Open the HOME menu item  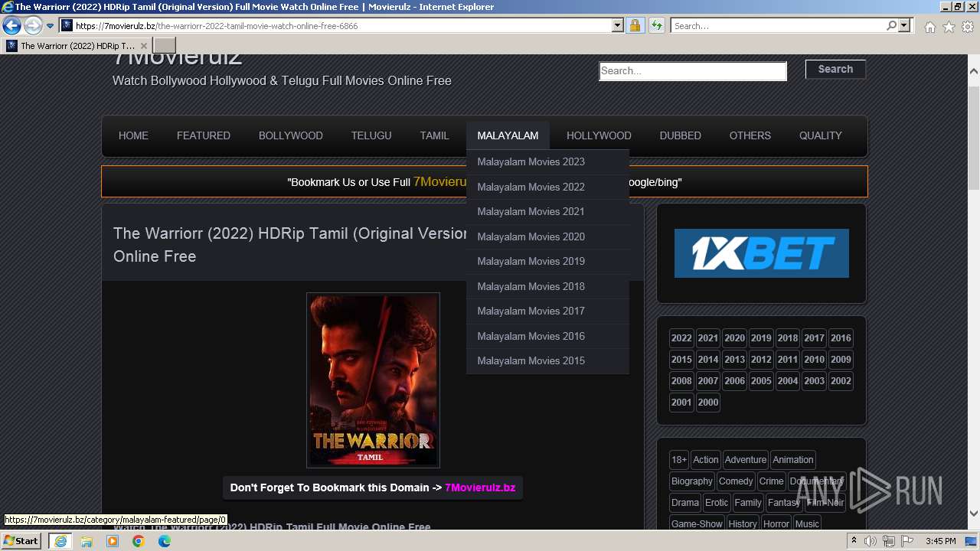(x=133, y=135)
